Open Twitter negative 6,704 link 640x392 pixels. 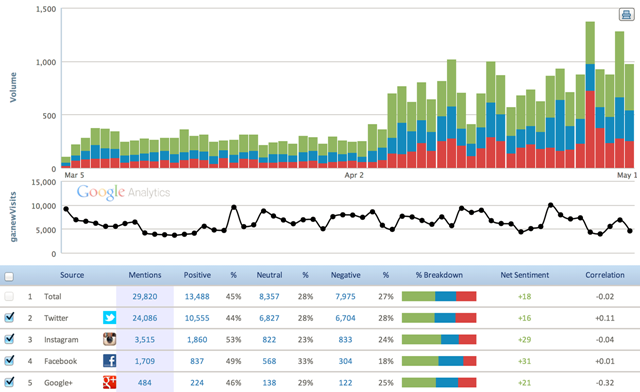pos(345,318)
